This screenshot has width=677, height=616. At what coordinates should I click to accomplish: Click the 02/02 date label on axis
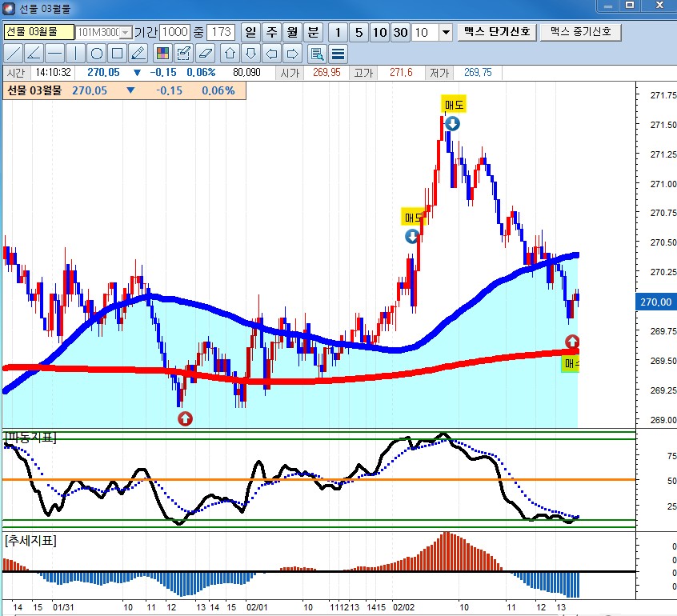click(x=403, y=607)
